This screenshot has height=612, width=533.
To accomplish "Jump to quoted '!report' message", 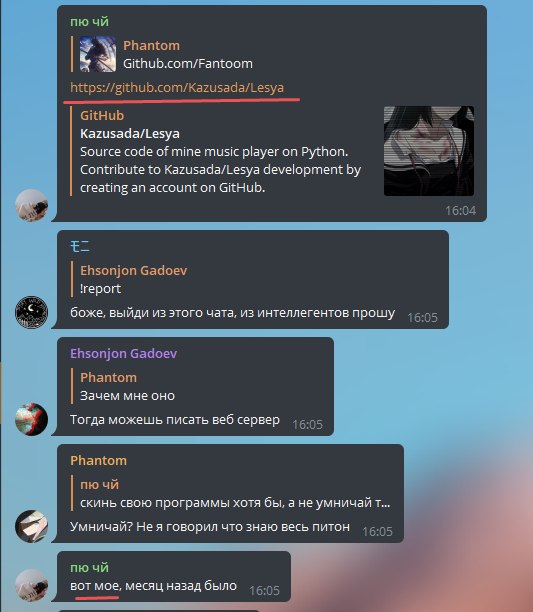I will coord(133,279).
